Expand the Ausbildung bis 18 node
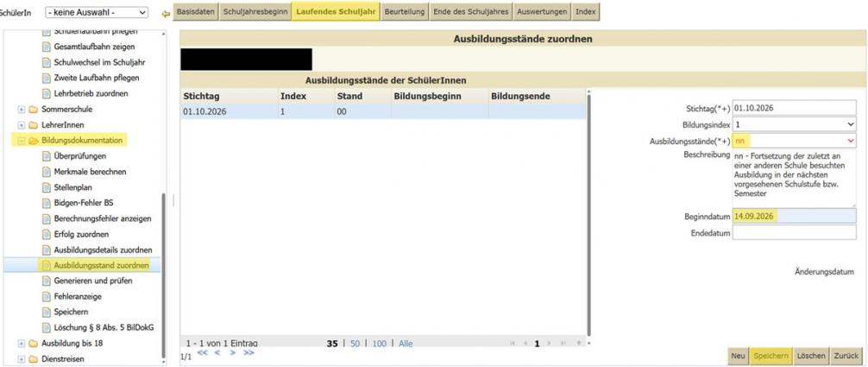868x367 pixels. point(22,343)
